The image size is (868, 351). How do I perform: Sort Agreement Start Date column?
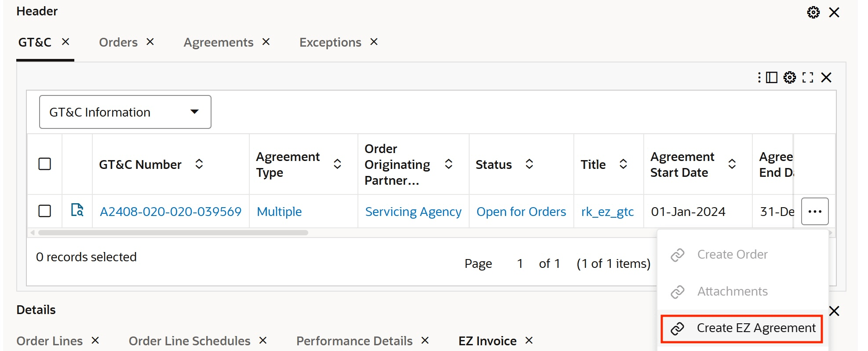[x=732, y=164]
